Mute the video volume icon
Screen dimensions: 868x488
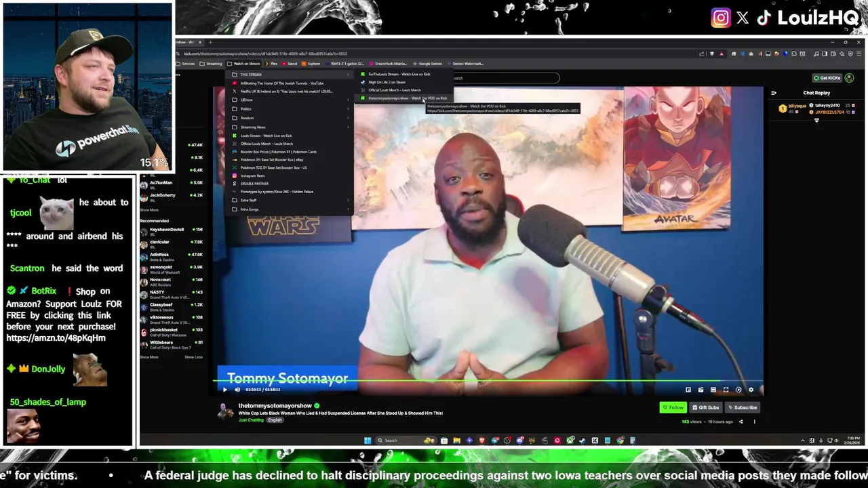[237, 390]
